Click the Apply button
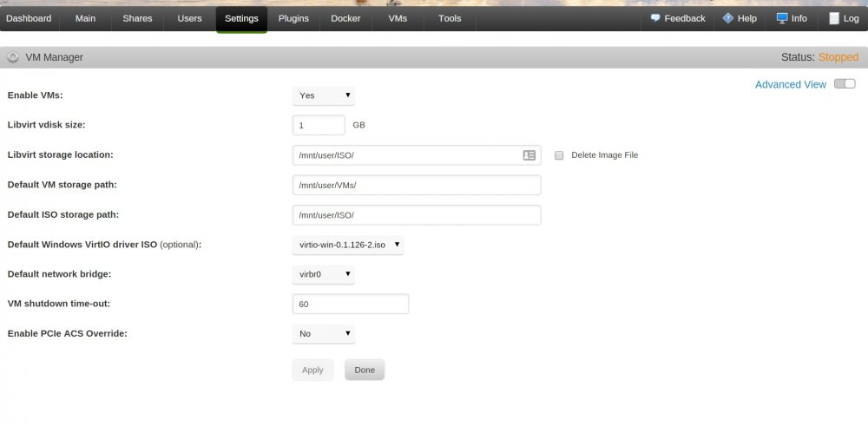Viewport: 868px width, 426px height. click(x=312, y=370)
